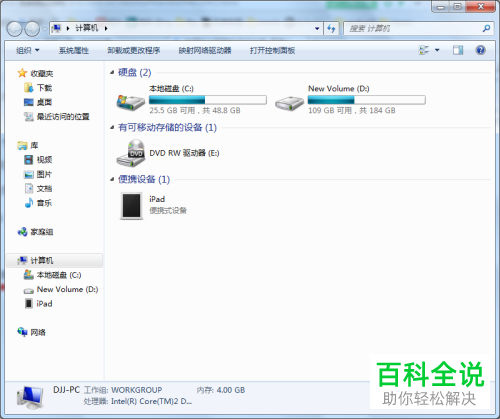Viewport: 500px width, 419px height.
Task: Close the Explorer window
Action: (480, 6)
